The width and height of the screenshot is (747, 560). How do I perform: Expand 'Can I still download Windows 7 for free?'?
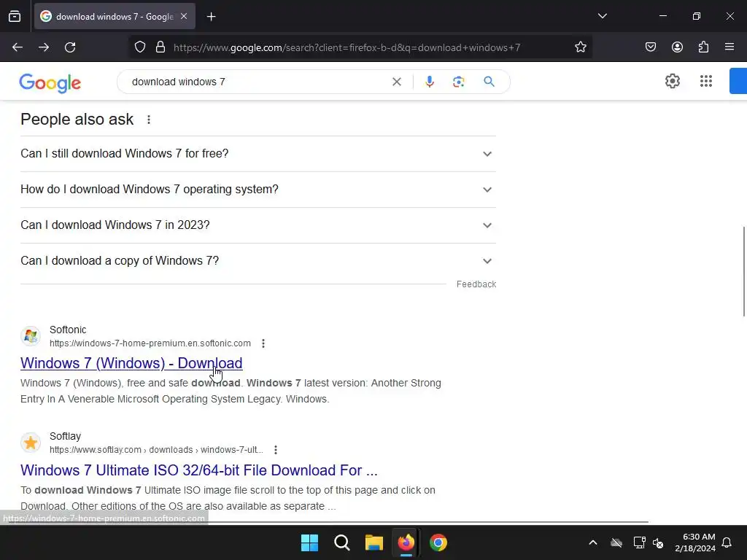[x=258, y=154]
